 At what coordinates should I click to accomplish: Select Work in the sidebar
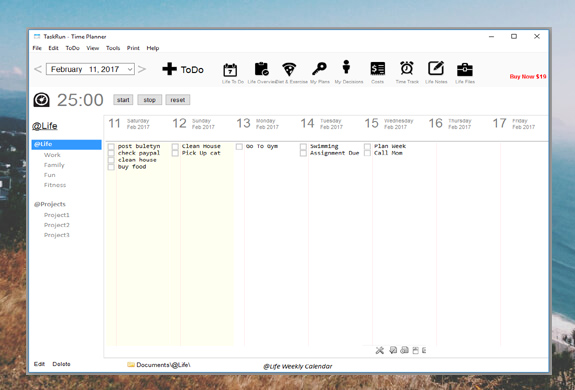point(52,155)
